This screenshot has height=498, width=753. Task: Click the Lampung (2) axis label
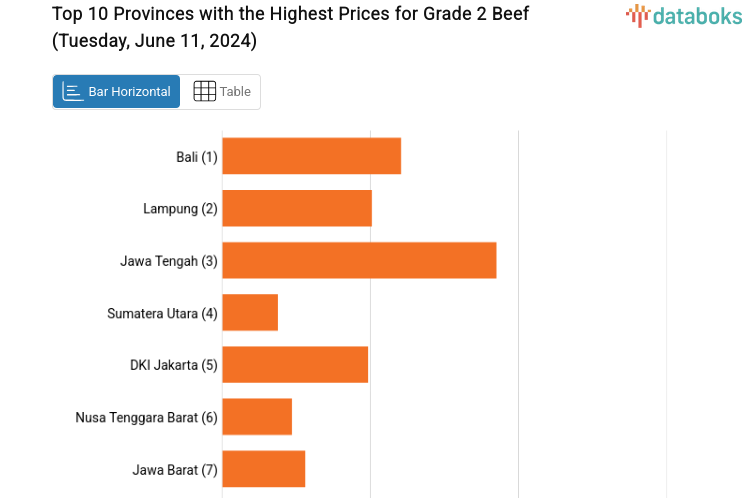click(180, 209)
